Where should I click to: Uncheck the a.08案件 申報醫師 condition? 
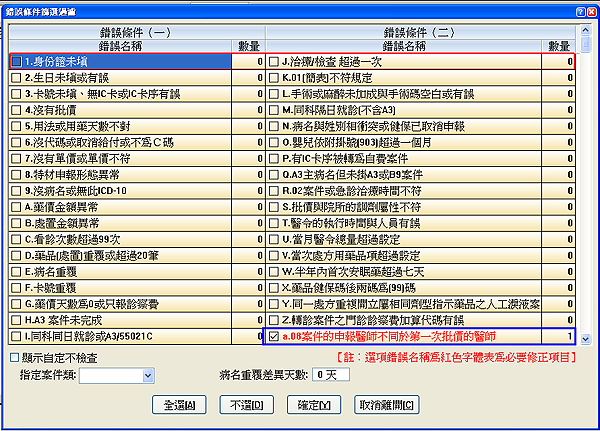pyautogui.click(x=274, y=337)
